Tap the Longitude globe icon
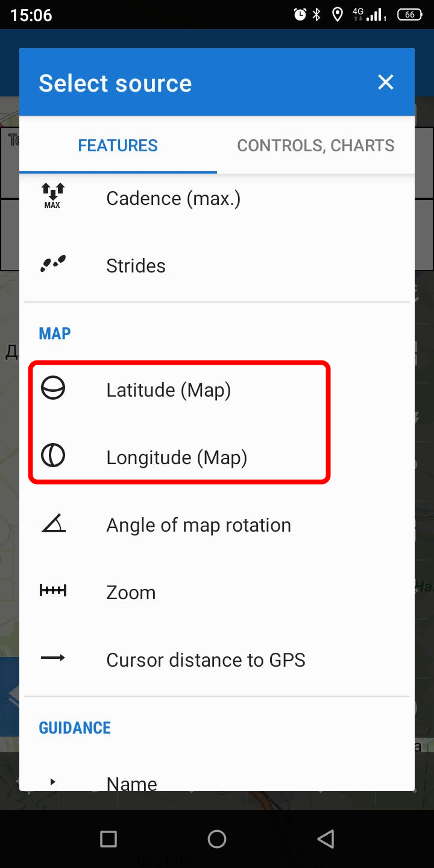The width and height of the screenshot is (434, 868). pos(53,456)
